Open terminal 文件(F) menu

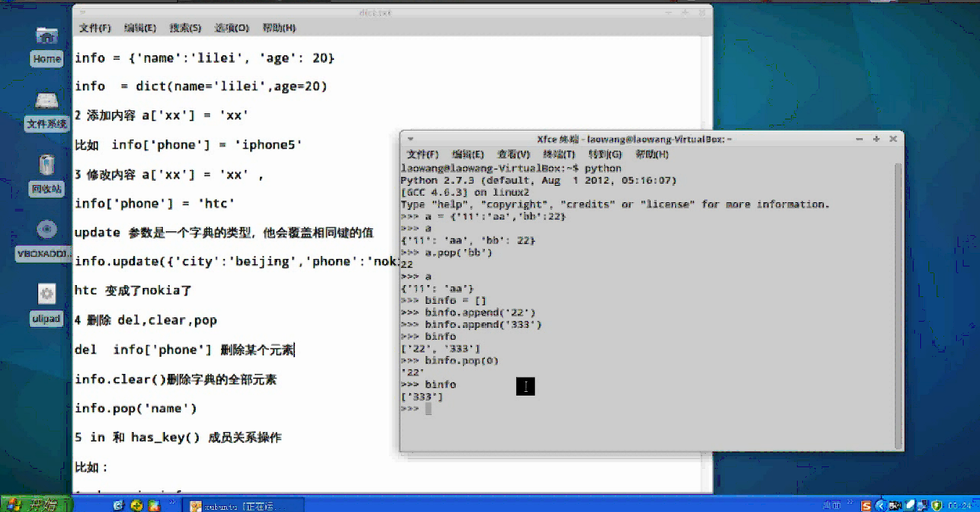(423, 154)
